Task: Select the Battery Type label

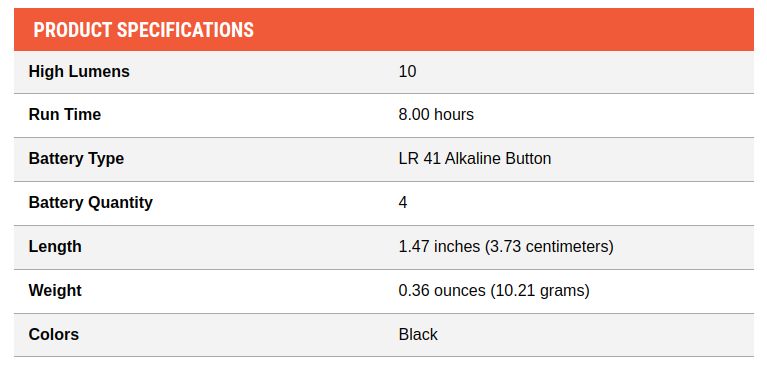Action: pyautogui.click(x=76, y=159)
